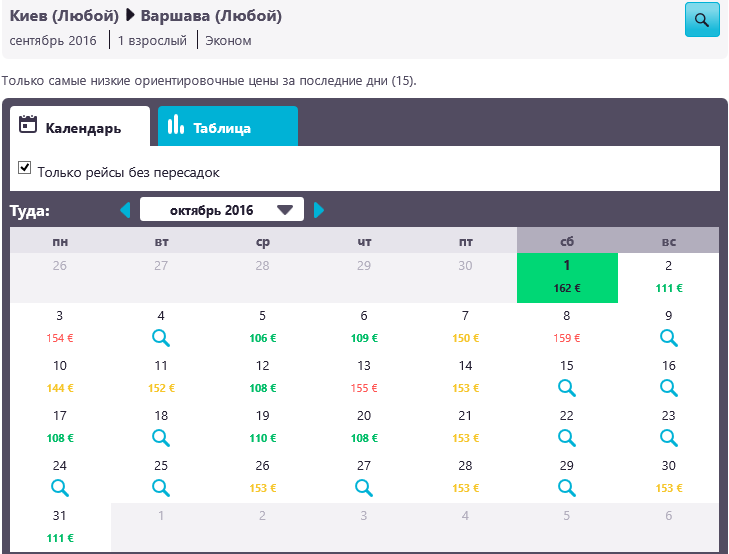
Task: Go to next month with right arrow
Action: (319, 210)
